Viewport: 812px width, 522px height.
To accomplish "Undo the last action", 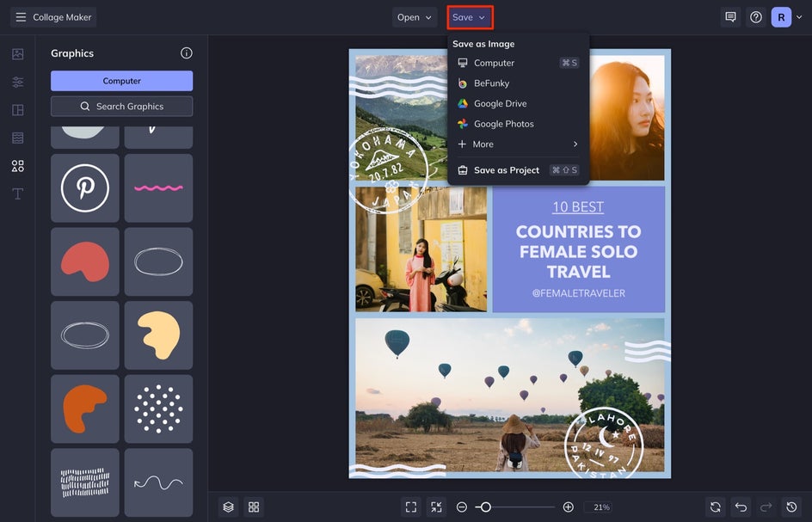I will pyautogui.click(x=741, y=507).
